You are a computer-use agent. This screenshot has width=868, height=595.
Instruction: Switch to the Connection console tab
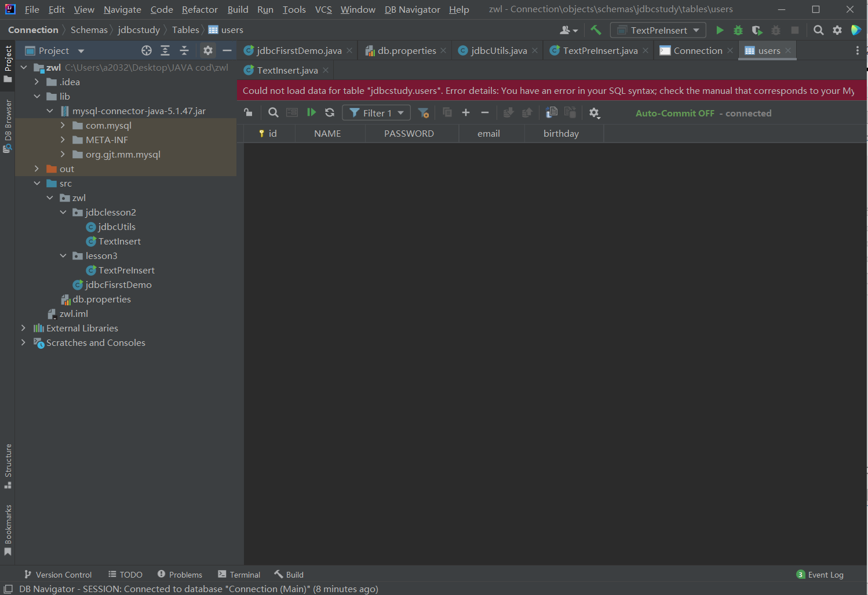(x=698, y=50)
